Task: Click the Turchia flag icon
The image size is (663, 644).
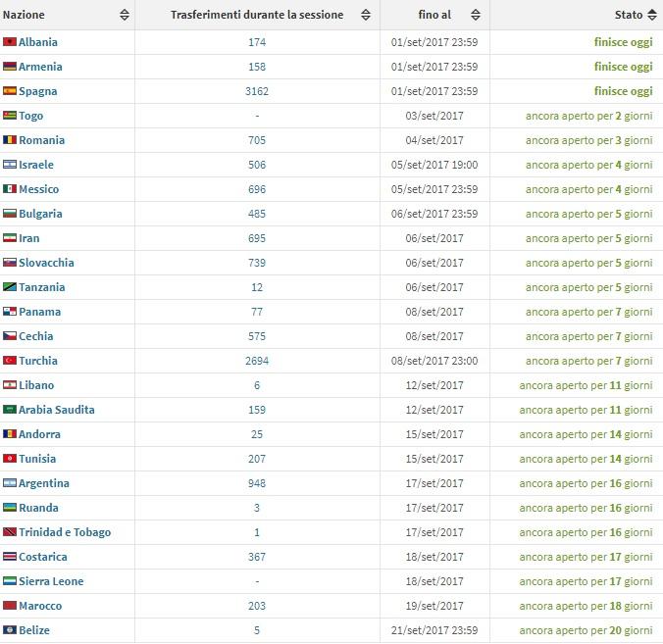Action: point(10,361)
